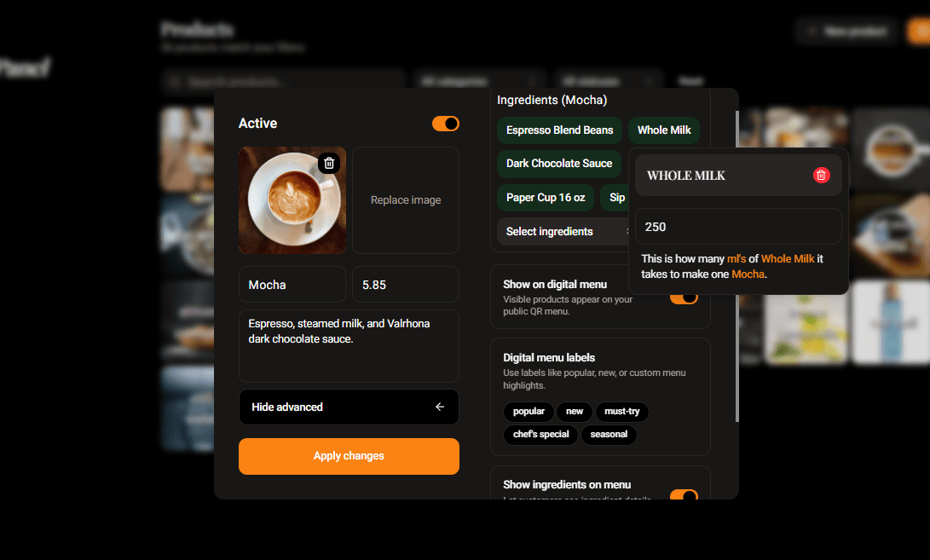
Task: Click the Digital menu labels heading
Action: click(x=549, y=358)
